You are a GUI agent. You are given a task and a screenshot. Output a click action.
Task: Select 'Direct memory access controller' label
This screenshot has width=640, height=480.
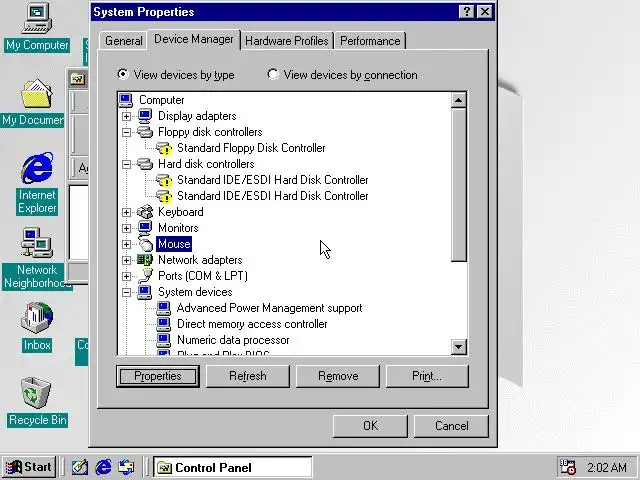pos(252,324)
